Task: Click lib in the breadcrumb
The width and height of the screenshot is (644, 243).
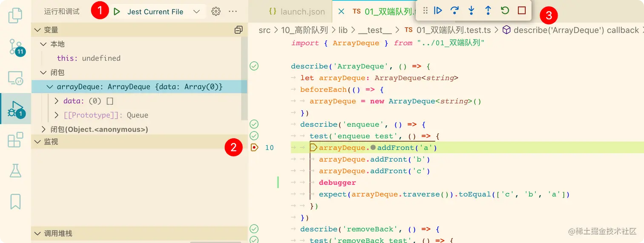Action: pyautogui.click(x=343, y=30)
